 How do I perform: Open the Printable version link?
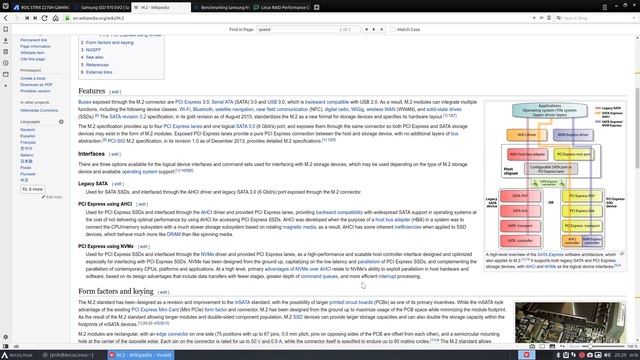pos(35,91)
